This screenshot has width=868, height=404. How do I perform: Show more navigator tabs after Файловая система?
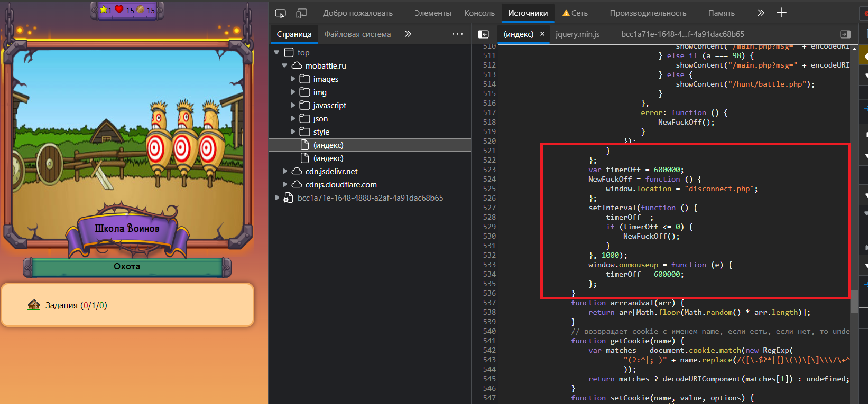[408, 34]
